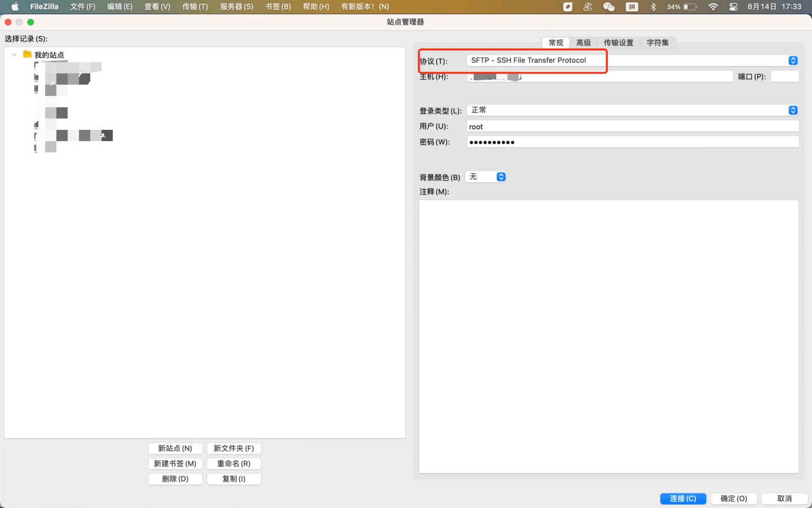Image resolution: width=812 pixels, height=508 pixels.
Task: Switch to the 传输设置 tab
Action: 619,42
